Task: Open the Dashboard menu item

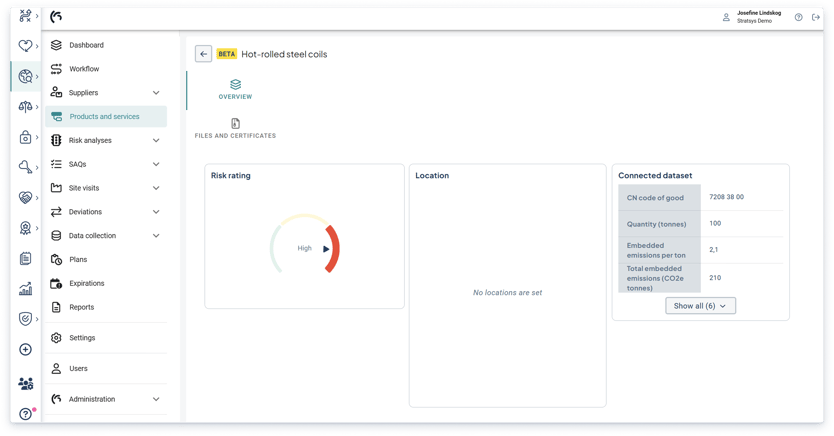Action: [86, 45]
